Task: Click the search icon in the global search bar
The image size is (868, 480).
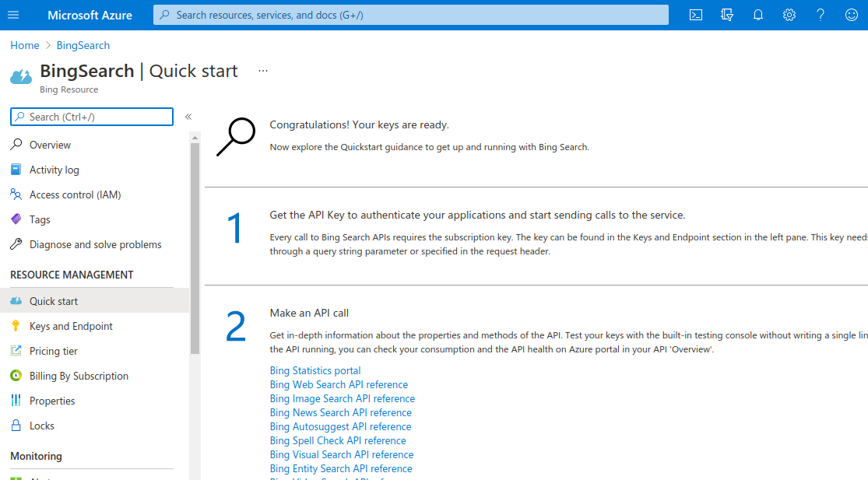Action: pyautogui.click(x=164, y=15)
